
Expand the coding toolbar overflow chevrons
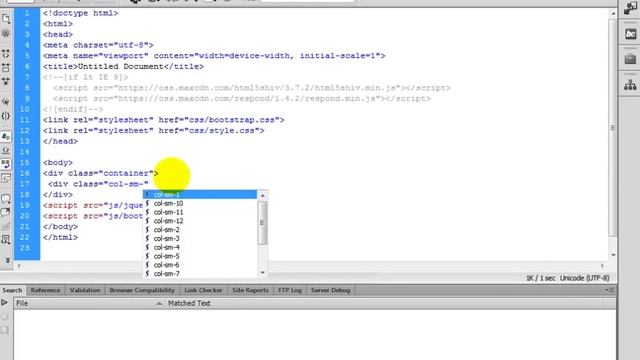pyautogui.click(x=7, y=260)
